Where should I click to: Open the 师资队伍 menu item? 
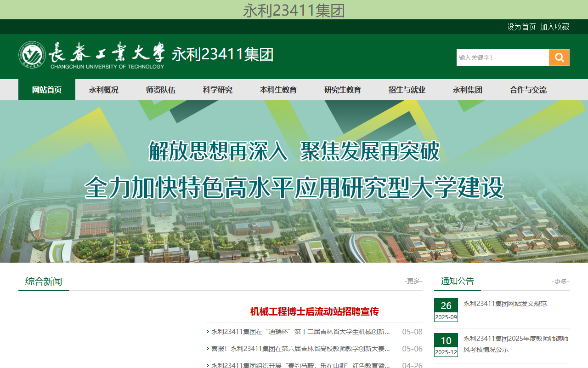[x=161, y=90]
